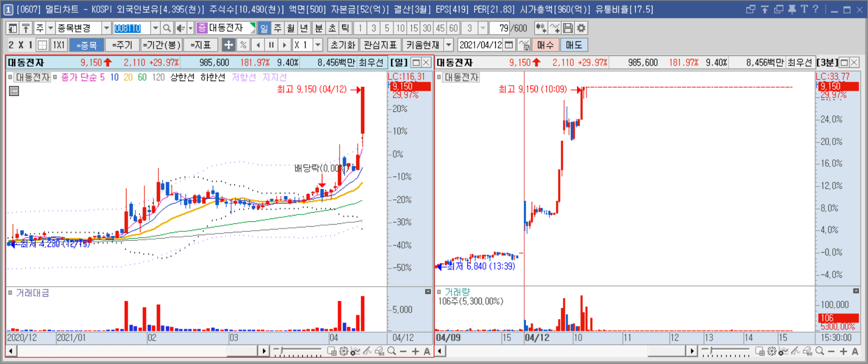
Task: Click the grid layout icon next to 2 X 1
Action: pos(42,45)
